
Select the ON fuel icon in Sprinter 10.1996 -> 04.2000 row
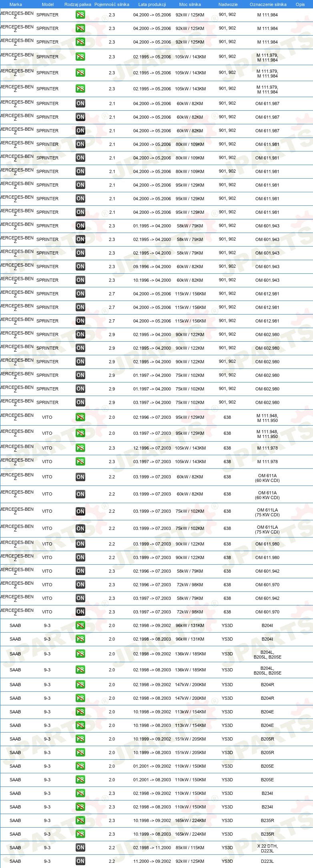pos(80,280)
